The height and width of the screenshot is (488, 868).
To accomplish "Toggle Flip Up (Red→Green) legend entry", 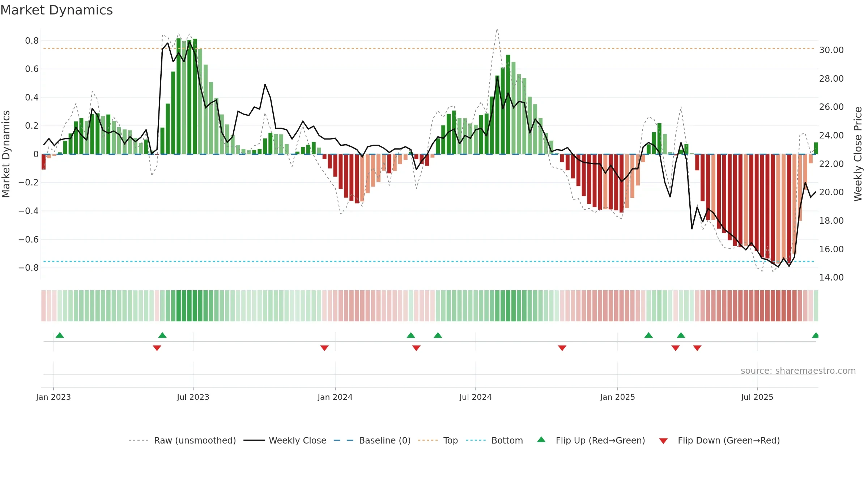I will coord(591,440).
